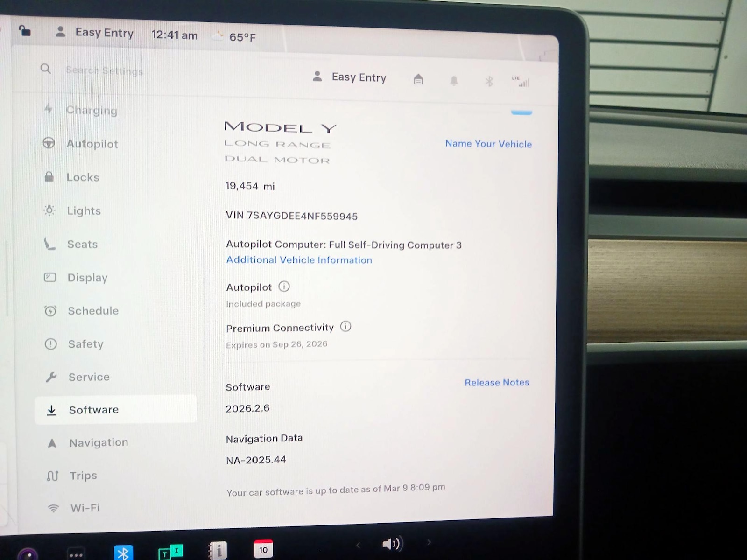Image resolution: width=747 pixels, height=560 pixels.
Task: Tap navigation data NA-2025.44
Action: [x=256, y=460]
